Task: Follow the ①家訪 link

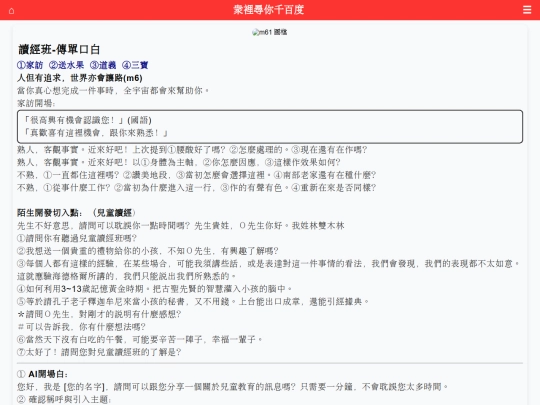Action: click(x=30, y=65)
